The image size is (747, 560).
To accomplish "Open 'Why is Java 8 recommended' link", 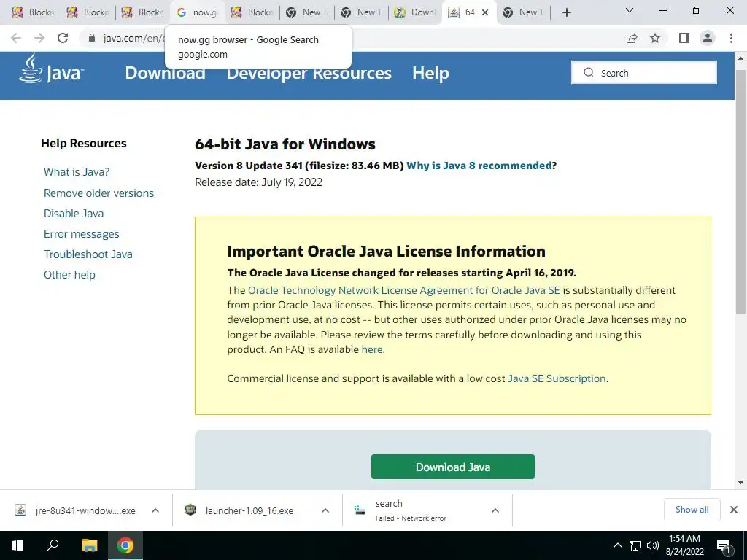I will (x=479, y=166).
